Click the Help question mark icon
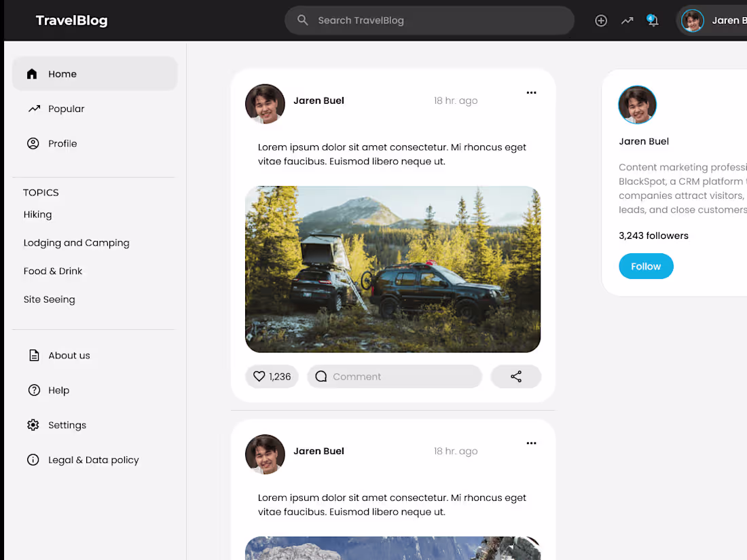 (x=34, y=390)
